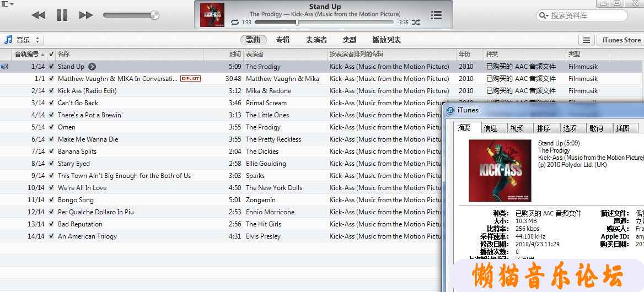Open the search magnifier dropdown icon
This screenshot has width=644, height=292.
(544, 15)
